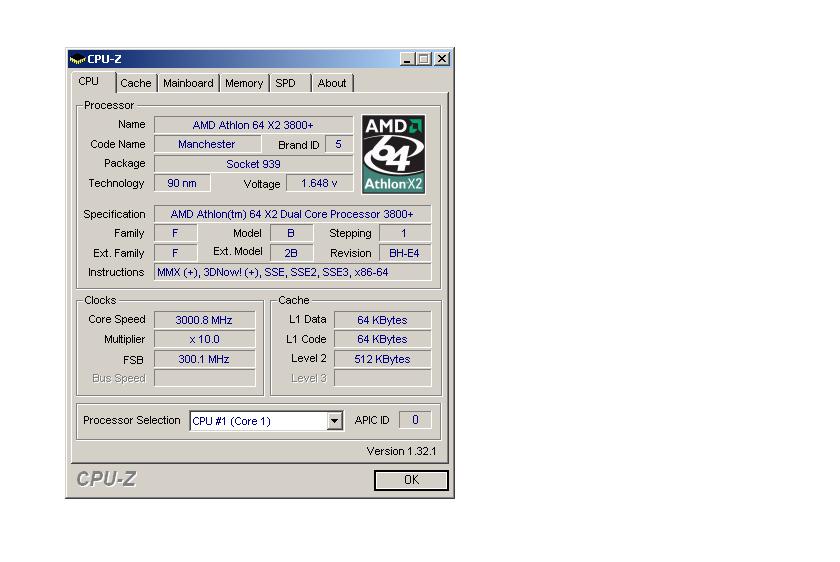Click the L1 Code value 64 KBytes
The height and width of the screenshot is (562, 840).
coord(382,339)
